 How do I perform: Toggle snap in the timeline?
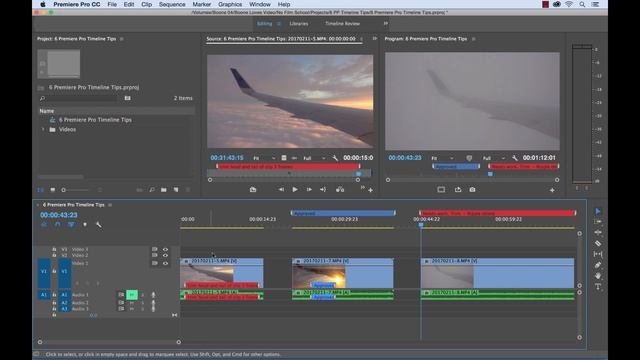58,224
